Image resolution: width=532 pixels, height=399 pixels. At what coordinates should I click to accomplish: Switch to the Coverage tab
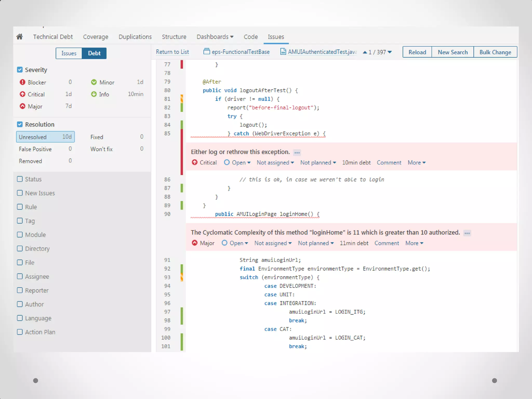(x=96, y=37)
